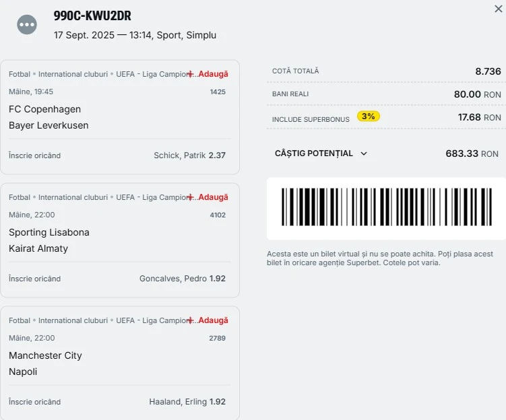The width and height of the screenshot is (506, 420).
Task: Open the three-dots options menu icon
Action: click(x=27, y=24)
